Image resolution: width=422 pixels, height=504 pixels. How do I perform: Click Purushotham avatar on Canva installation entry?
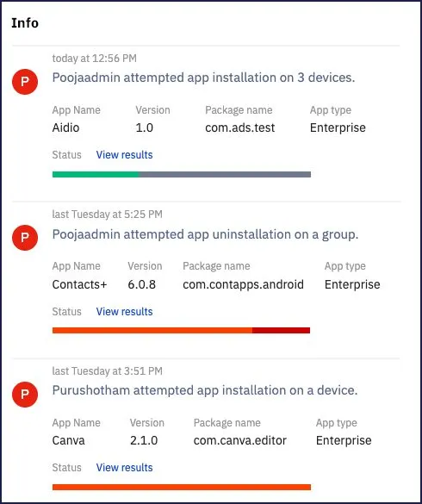coord(25,395)
